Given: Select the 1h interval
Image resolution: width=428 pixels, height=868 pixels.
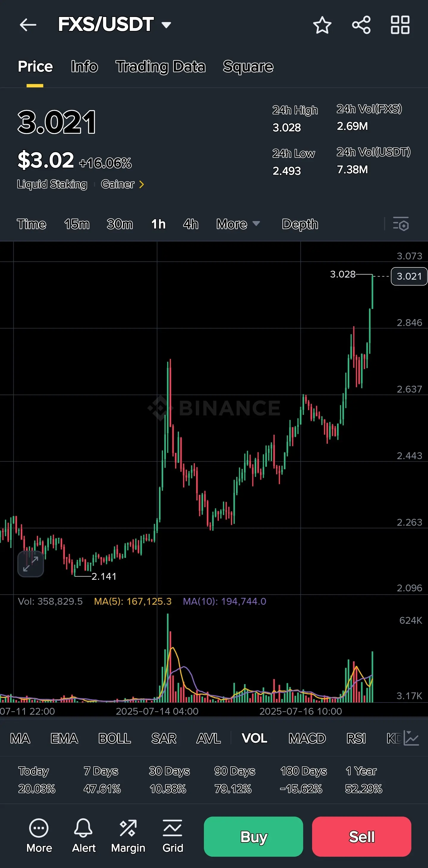Looking at the screenshot, I should 158,224.
